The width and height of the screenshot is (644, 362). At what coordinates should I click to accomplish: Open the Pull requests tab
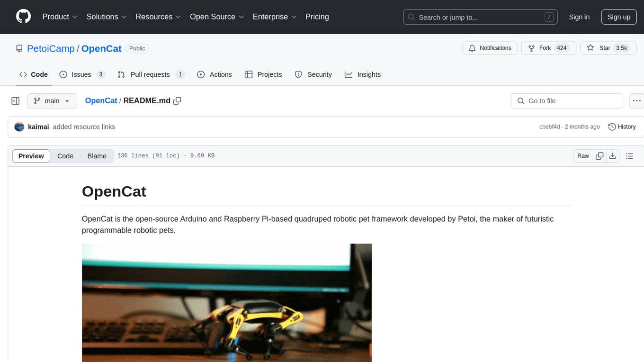coord(151,74)
